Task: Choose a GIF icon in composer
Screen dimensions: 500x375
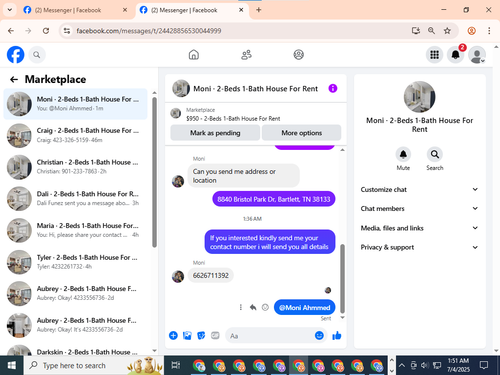Action: tap(215, 335)
